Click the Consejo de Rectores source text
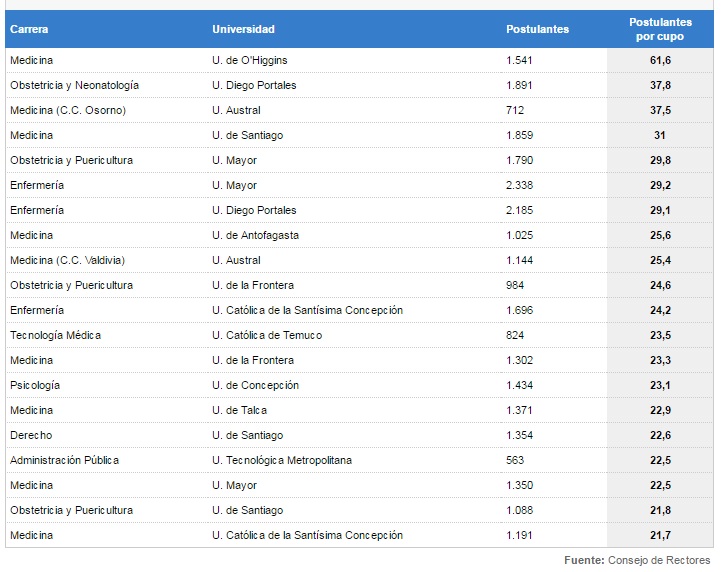Image resolution: width=728 pixels, height=572 pixels. [659, 560]
